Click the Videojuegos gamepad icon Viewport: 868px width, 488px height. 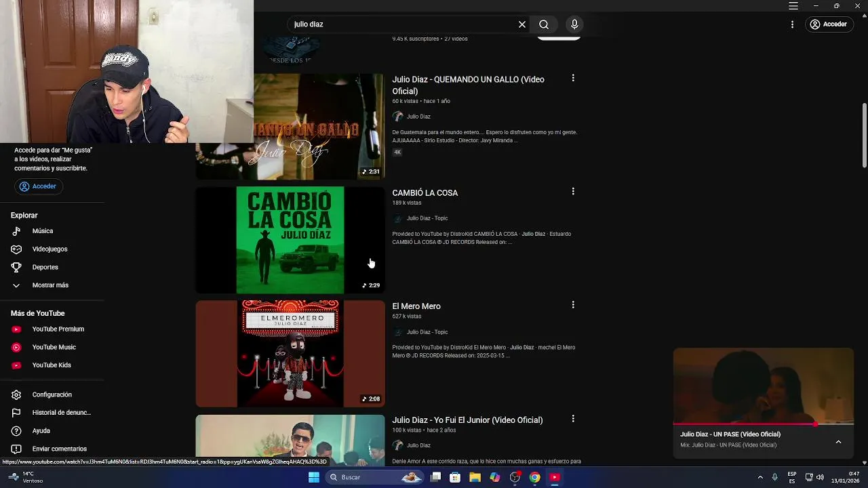16,249
